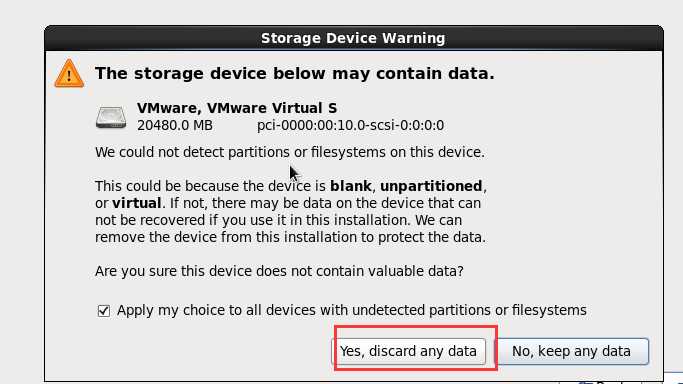
Task: Click the hard drive device icon
Action: [x=111, y=117]
